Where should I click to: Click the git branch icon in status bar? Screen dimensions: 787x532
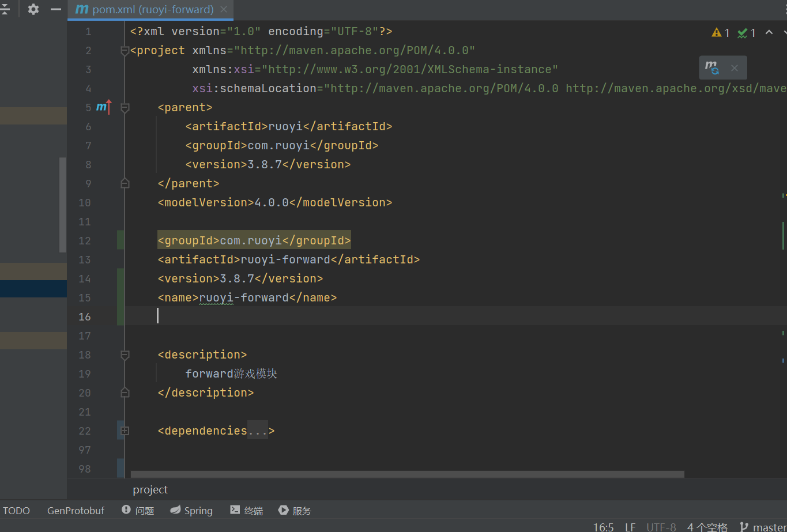744,527
